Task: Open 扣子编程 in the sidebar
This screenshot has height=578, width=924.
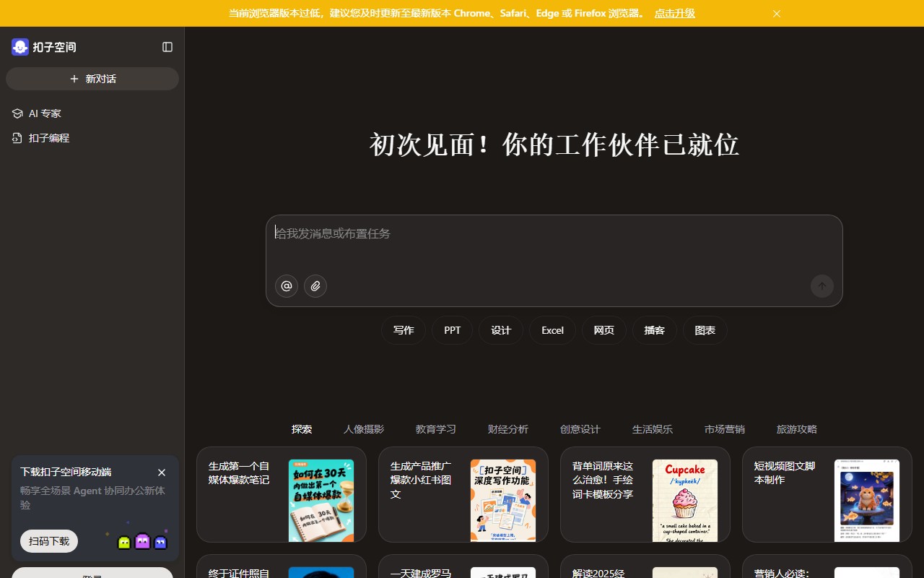Action: (48, 138)
